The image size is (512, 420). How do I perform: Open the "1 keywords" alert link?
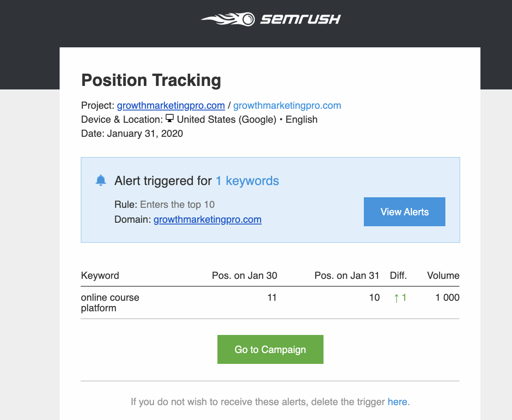247,181
